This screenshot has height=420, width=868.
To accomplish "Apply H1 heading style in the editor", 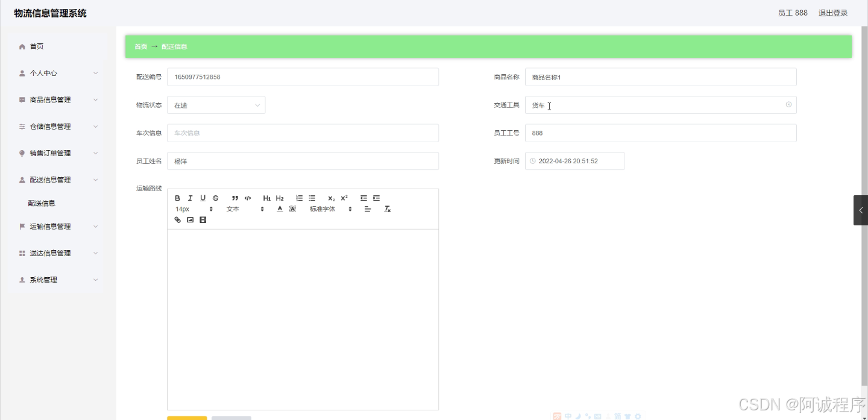I will click(266, 198).
